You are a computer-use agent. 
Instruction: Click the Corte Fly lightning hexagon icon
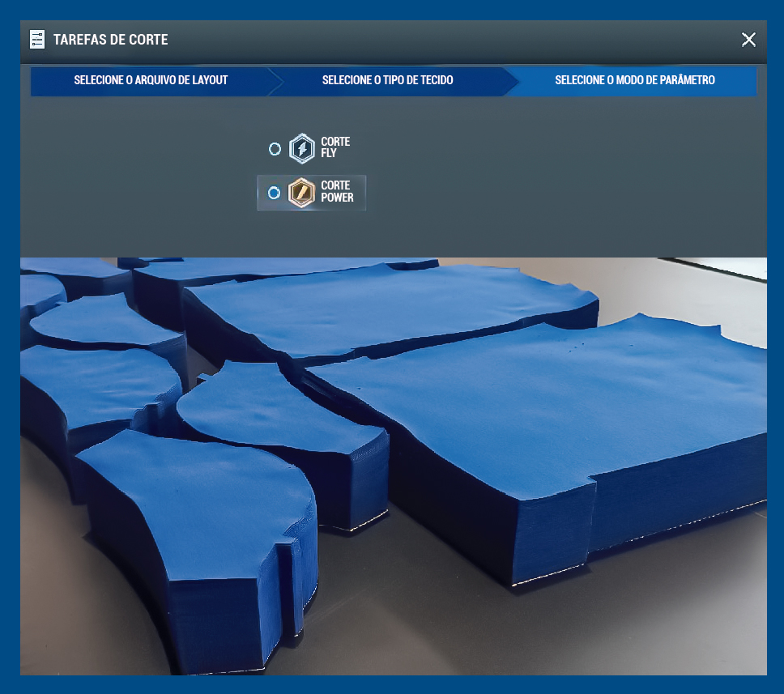click(302, 149)
